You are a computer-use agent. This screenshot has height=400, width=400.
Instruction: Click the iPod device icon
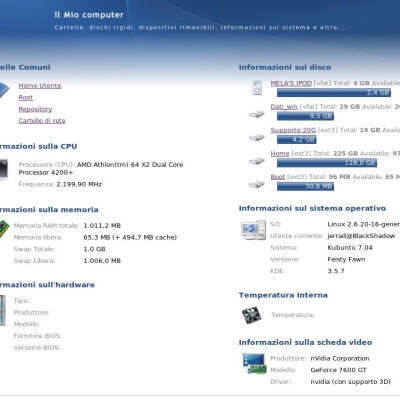tap(257, 87)
